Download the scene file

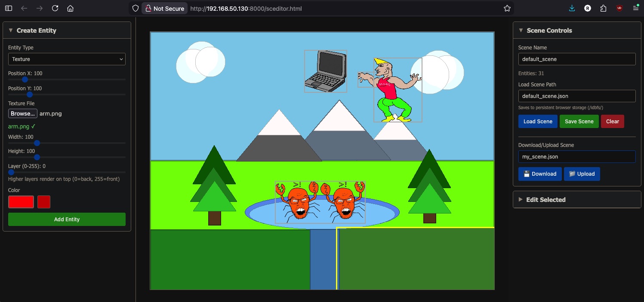pyautogui.click(x=540, y=174)
